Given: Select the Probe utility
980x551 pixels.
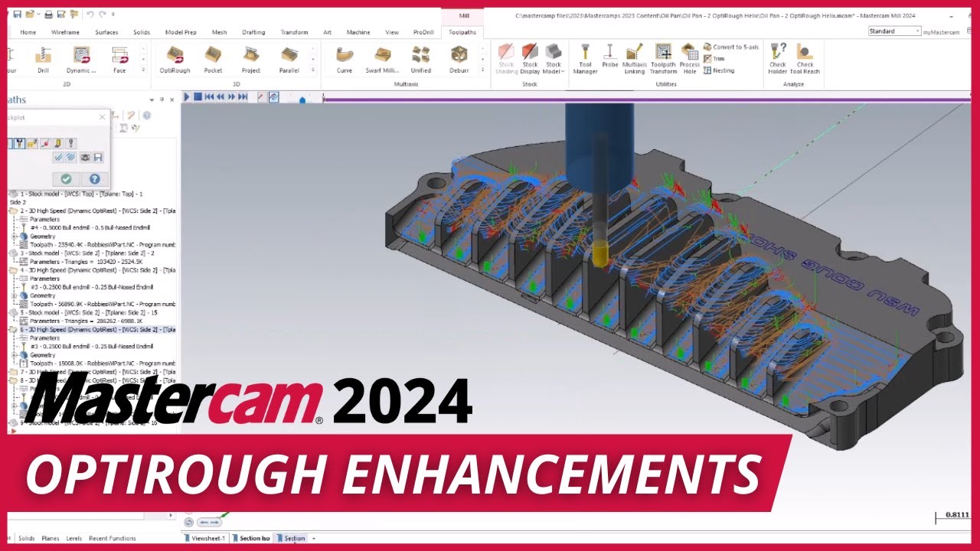Looking at the screenshot, I should (x=610, y=56).
